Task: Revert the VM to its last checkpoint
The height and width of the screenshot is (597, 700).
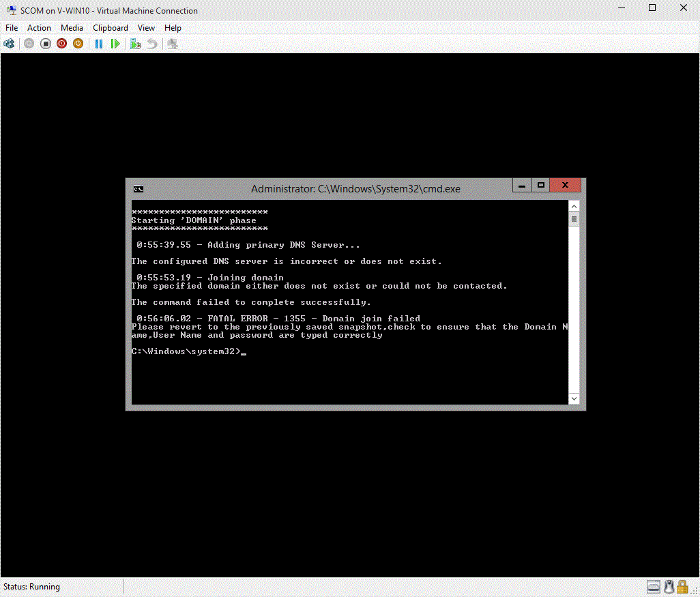Action: point(151,43)
